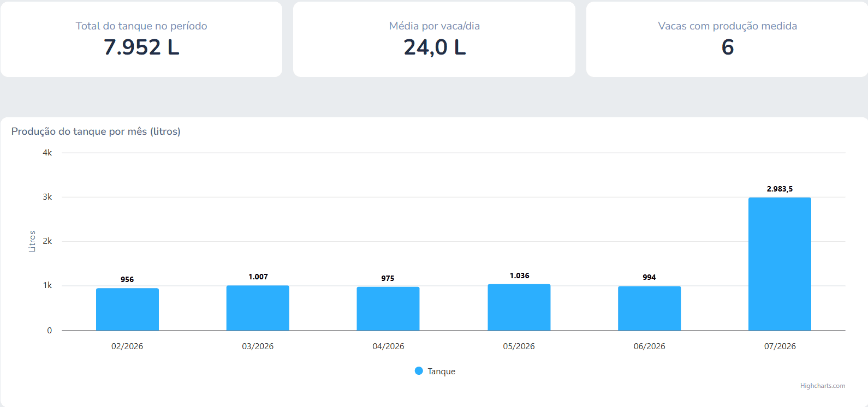Click the 994 data label
Viewport: 868px width, 407px height.
pyautogui.click(x=649, y=277)
